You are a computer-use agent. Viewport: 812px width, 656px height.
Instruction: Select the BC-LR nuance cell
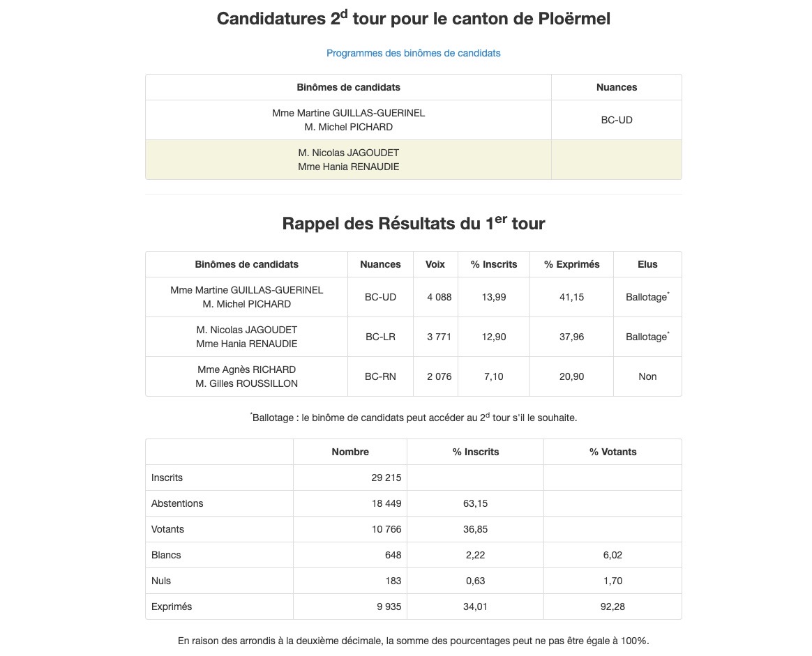coord(380,337)
